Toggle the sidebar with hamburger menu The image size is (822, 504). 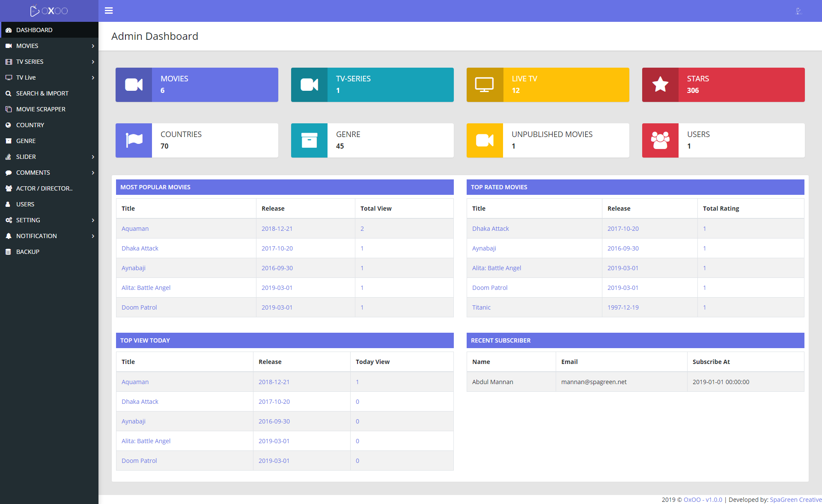[x=109, y=10]
